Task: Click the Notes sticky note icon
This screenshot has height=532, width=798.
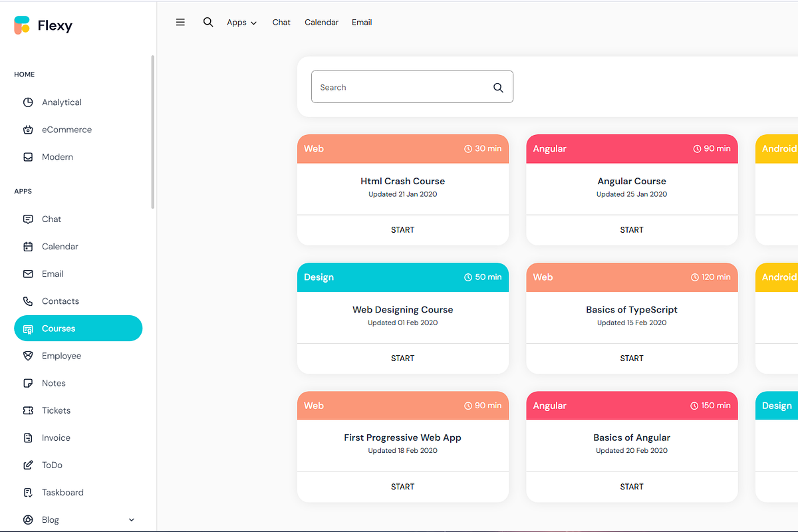Action: click(28, 383)
